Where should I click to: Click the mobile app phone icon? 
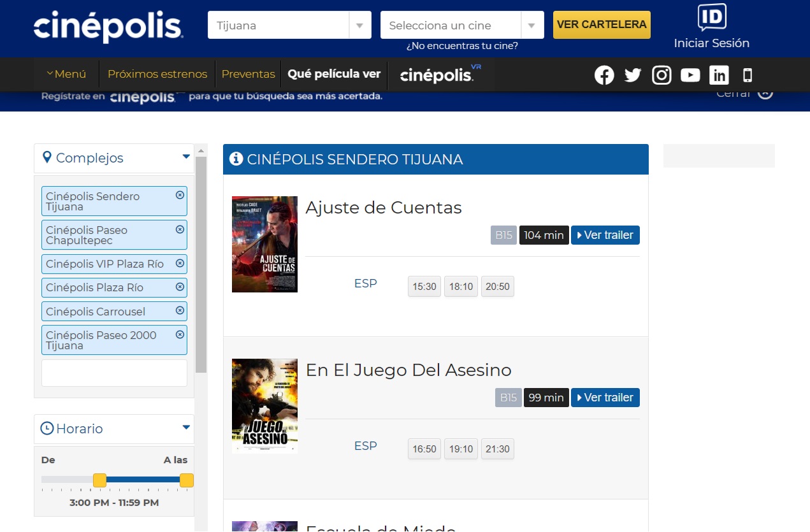[748, 75]
